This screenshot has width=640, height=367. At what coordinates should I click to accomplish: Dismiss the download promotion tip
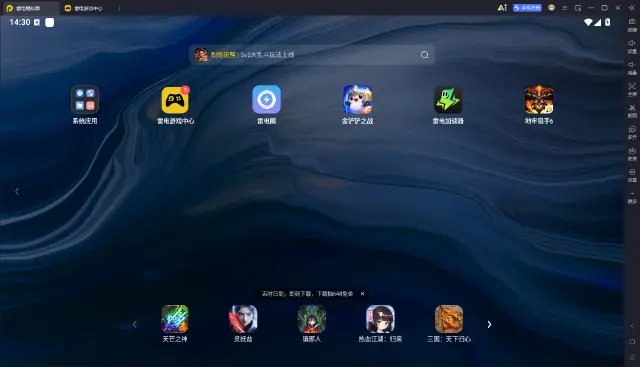coord(362,294)
